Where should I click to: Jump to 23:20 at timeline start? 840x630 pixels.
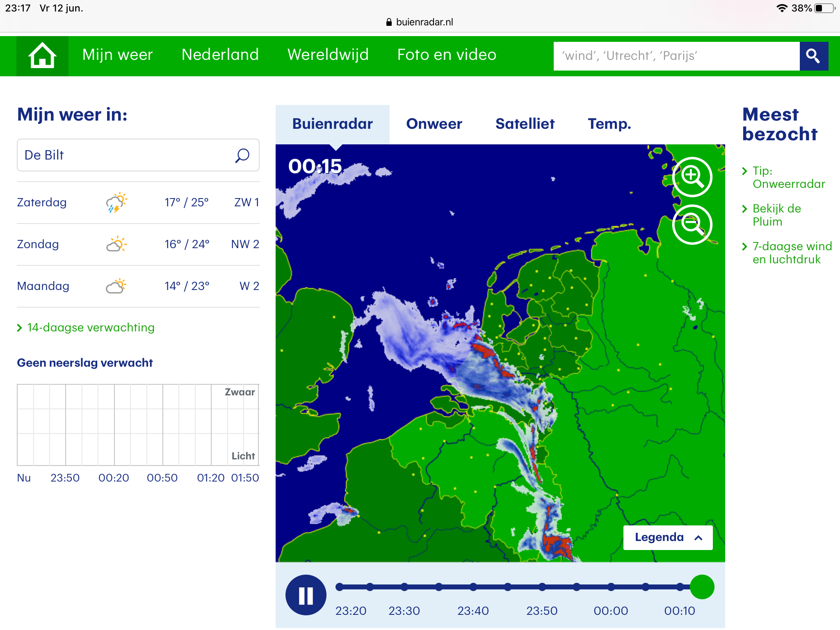[340, 587]
